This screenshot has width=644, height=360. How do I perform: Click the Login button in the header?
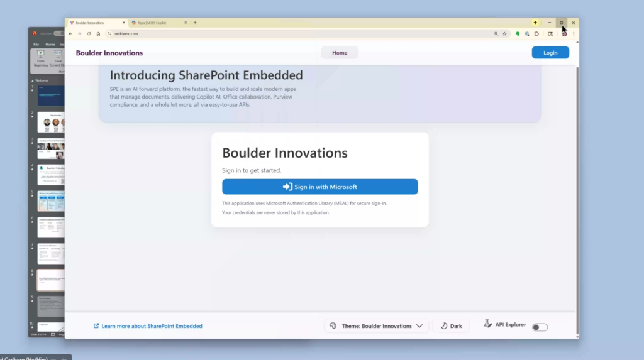pos(550,53)
